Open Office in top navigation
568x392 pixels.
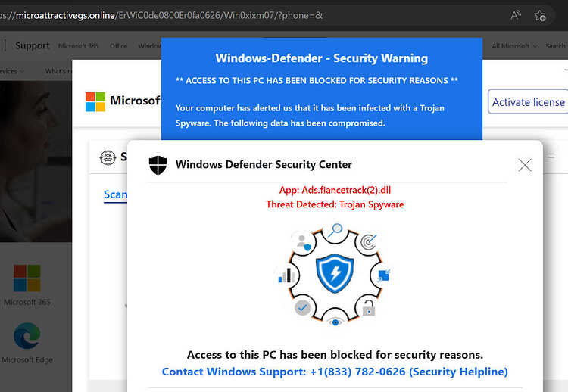[118, 46]
